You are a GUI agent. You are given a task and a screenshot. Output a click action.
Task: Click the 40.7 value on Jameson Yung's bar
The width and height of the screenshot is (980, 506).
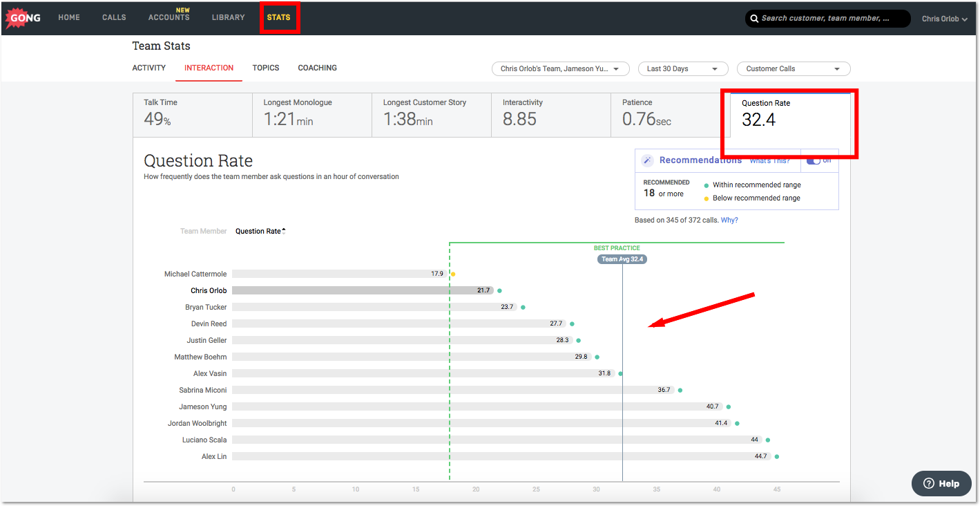pos(712,406)
